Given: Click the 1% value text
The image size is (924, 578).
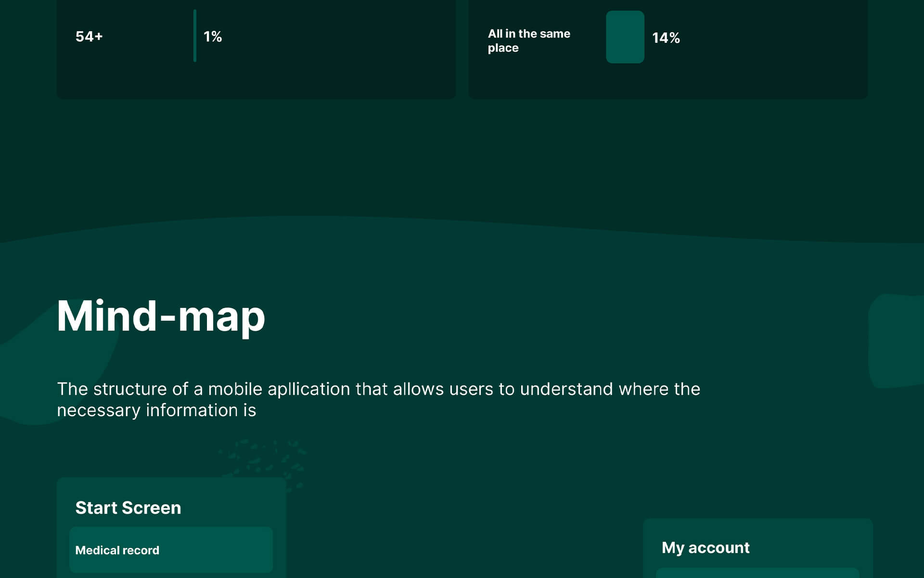Looking at the screenshot, I should click(x=212, y=37).
